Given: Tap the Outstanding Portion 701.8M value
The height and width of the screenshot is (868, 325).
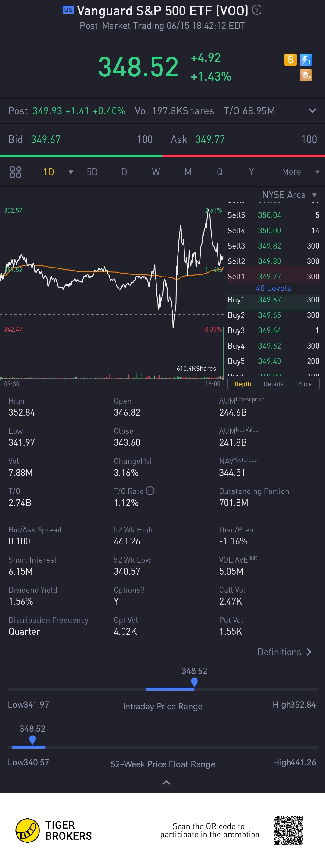Looking at the screenshot, I should (234, 502).
